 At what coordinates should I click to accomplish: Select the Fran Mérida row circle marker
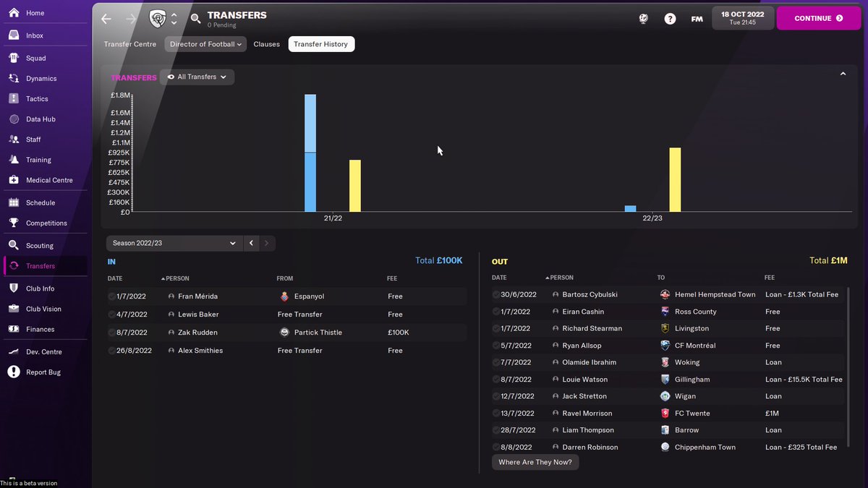[111, 296]
